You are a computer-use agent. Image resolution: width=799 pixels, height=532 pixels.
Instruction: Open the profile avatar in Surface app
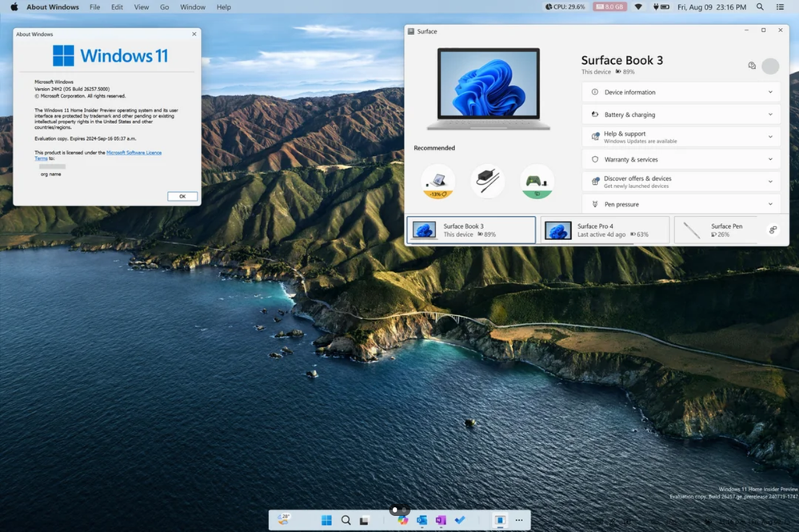(770, 66)
